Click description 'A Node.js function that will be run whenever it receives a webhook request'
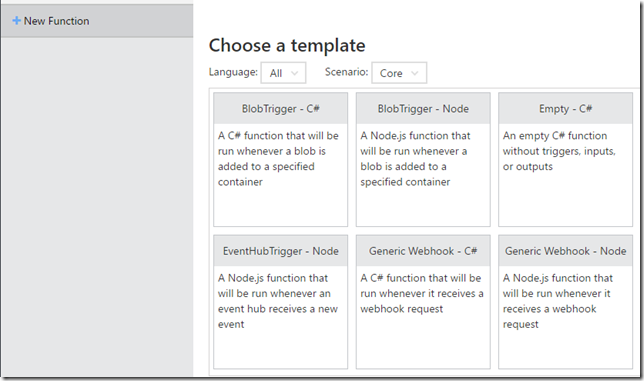This screenshot has height=381, width=644. 558,301
